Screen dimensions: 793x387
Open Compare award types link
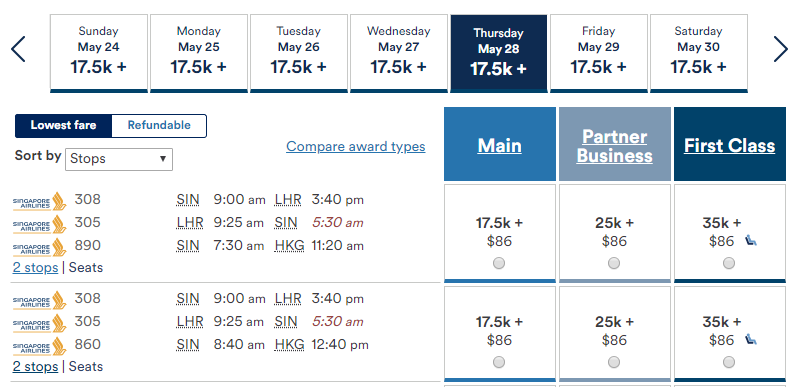coord(356,147)
